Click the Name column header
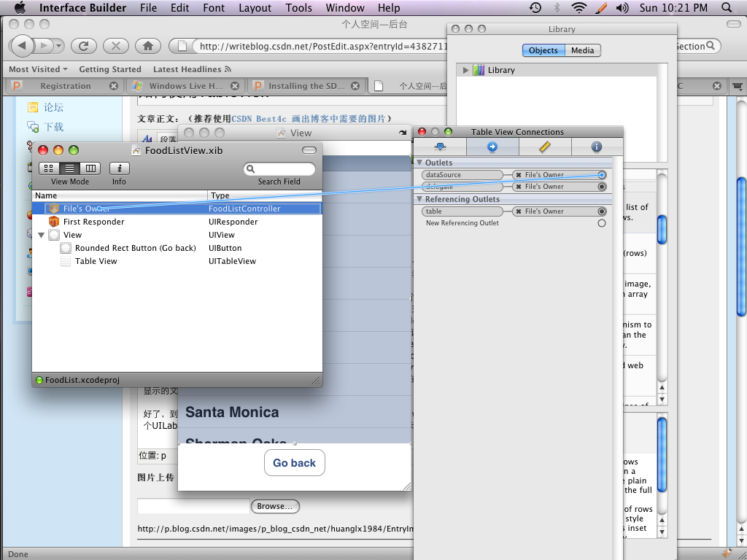 click(x=120, y=195)
